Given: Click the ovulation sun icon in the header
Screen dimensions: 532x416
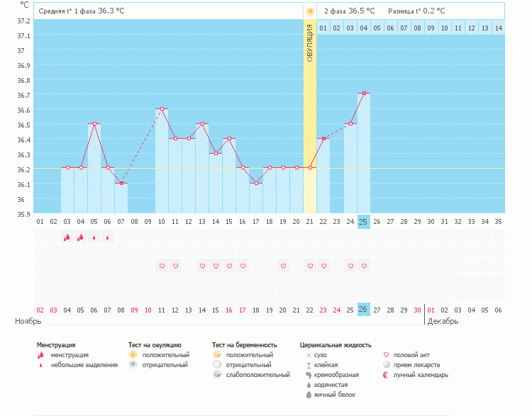Looking at the screenshot, I should click(309, 11).
